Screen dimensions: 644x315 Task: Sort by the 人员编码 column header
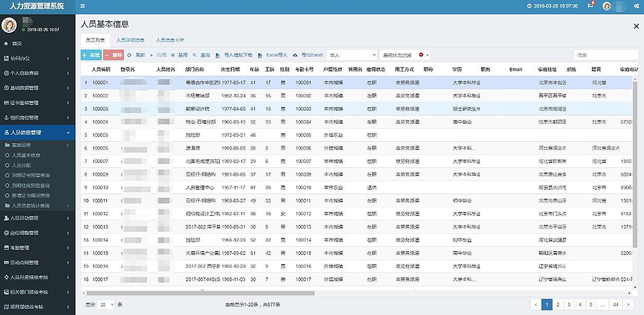[x=100, y=70]
